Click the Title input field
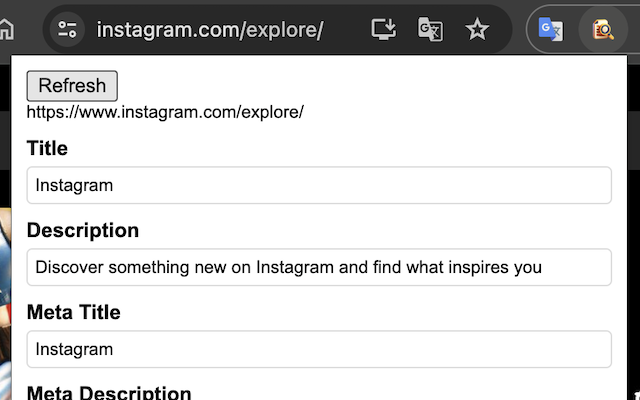This screenshot has width=640, height=400. (319, 185)
